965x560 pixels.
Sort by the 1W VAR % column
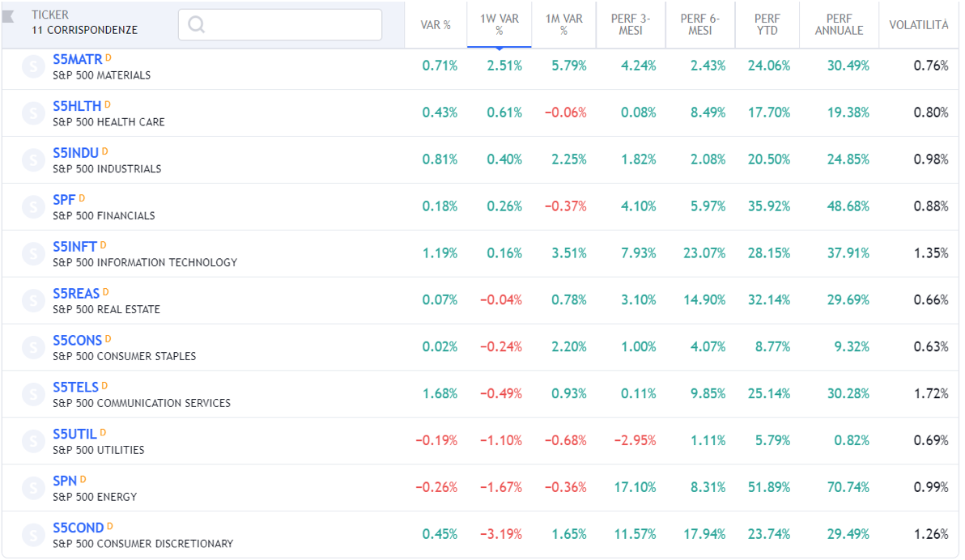click(x=499, y=24)
